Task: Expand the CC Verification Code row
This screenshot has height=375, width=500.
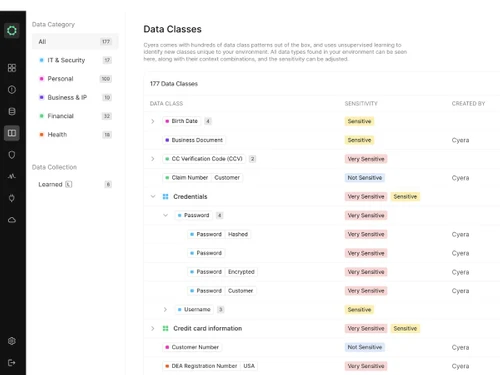Action: coord(153,159)
